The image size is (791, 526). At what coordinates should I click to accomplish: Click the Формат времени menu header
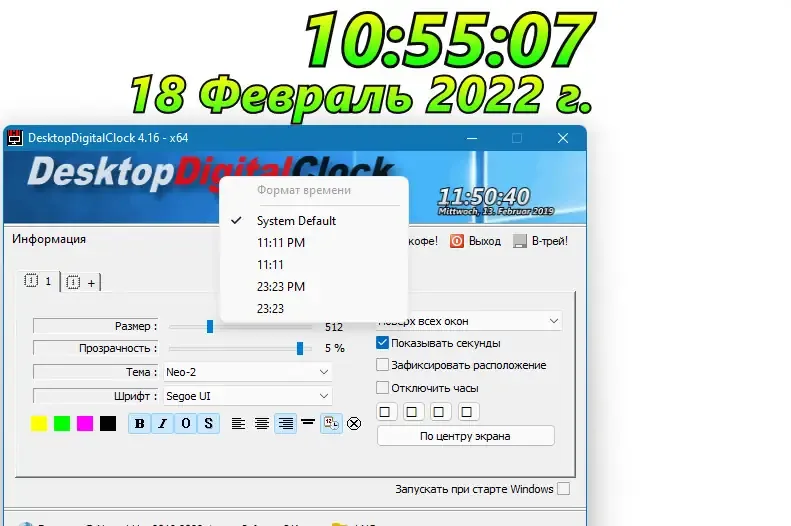(304, 190)
